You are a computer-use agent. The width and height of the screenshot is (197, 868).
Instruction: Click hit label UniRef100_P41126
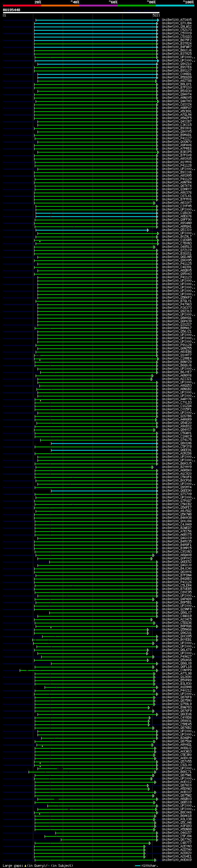[177, 582]
